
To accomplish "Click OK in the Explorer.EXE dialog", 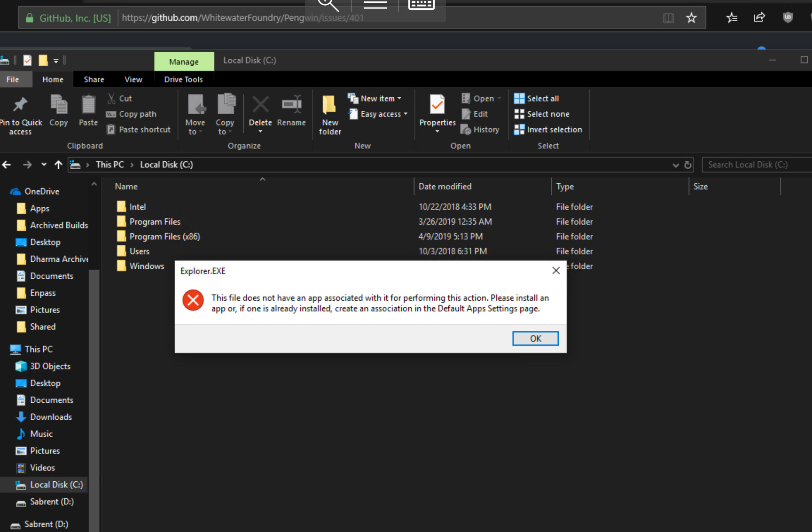I will point(535,338).
